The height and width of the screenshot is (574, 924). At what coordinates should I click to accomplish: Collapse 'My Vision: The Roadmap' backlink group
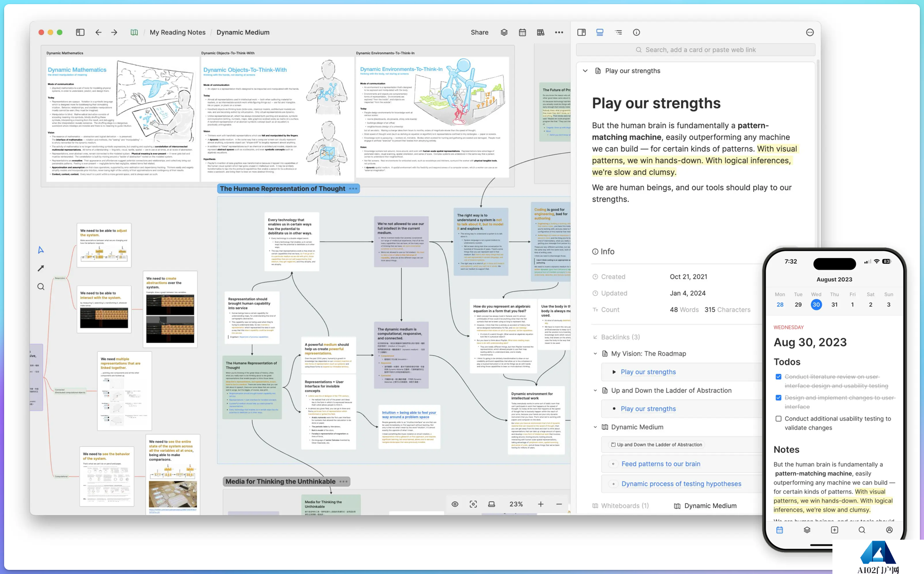pos(595,354)
